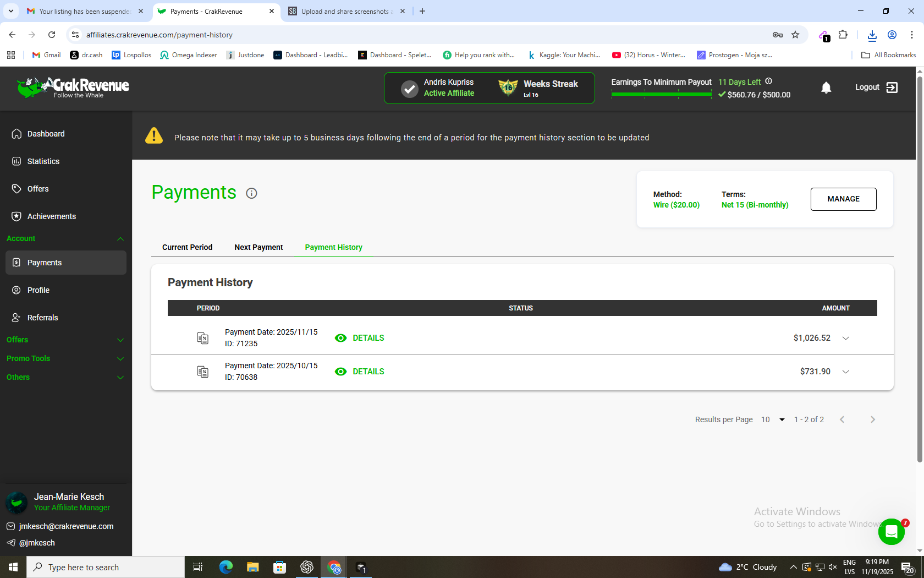Image resolution: width=924 pixels, height=578 pixels.
Task: Show details for payment ID 70638 via eye icon
Action: pyautogui.click(x=341, y=372)
